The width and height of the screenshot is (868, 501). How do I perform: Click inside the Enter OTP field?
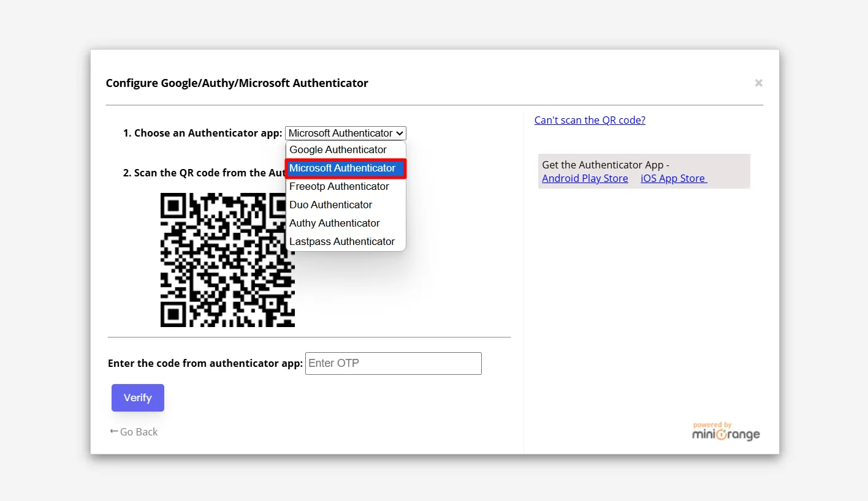point(393,363)
